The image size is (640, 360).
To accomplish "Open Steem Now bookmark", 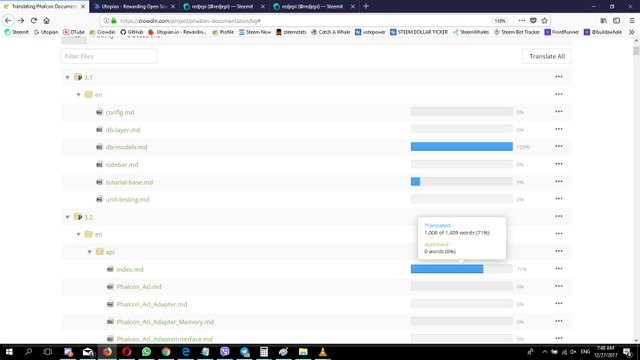I will point(255,32).
